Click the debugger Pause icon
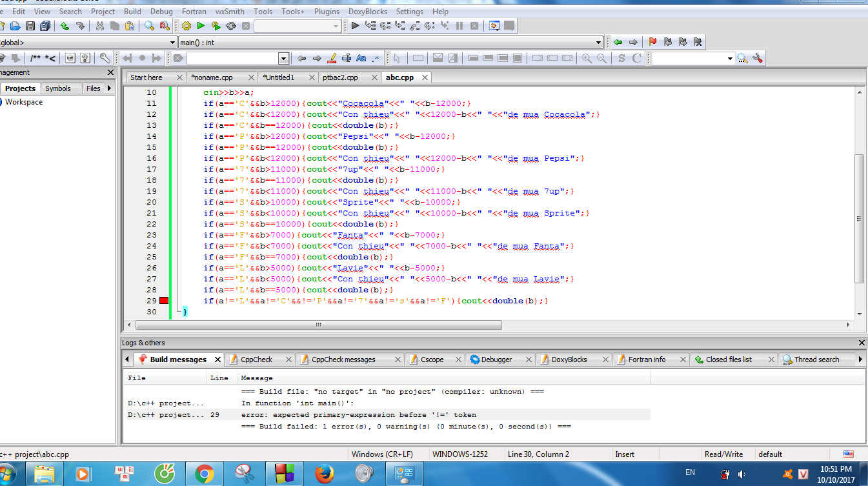Viewport: 868px width, 486px height. pos(459,26)
